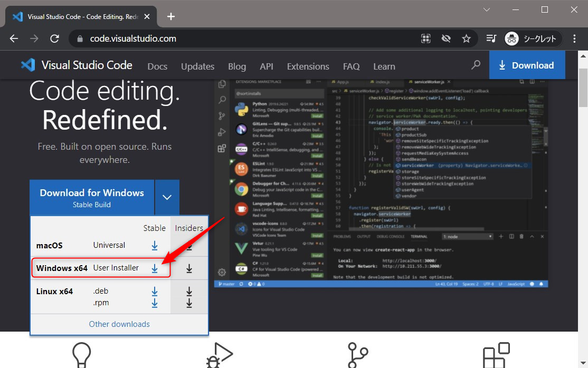The height and width of the screenshot is (368, 588).
Task: Download the Windows x64 Insiders build
Action: click(188, 268)
